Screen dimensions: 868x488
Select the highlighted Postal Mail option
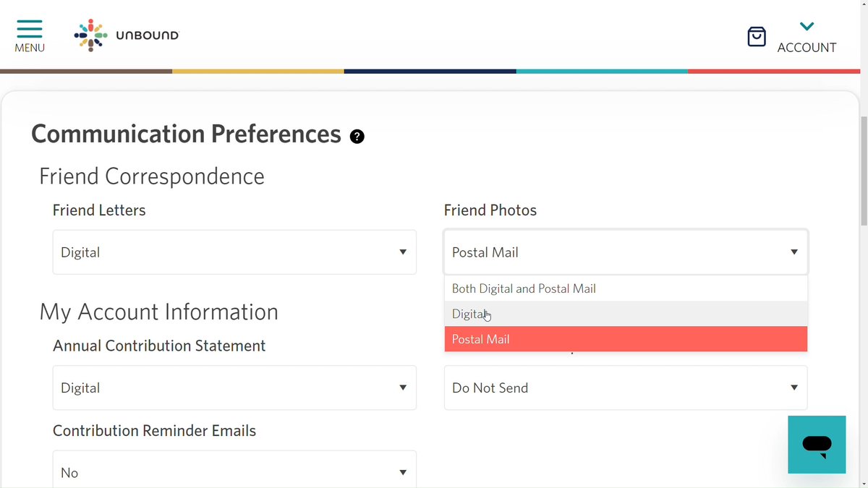click(626, 339)
